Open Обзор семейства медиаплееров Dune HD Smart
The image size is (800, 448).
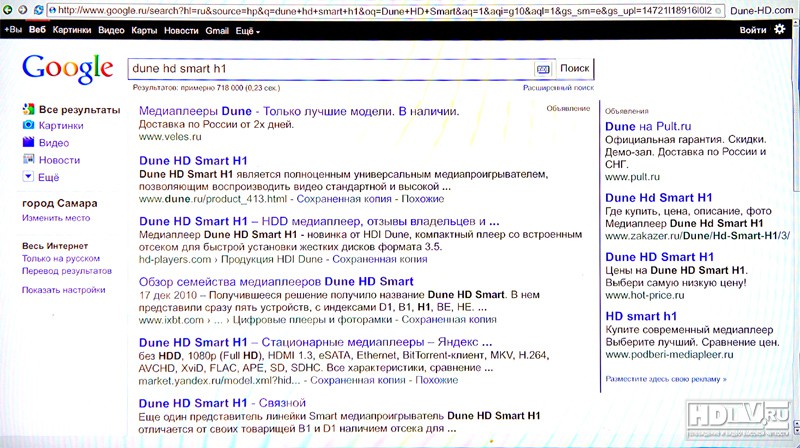276,282
